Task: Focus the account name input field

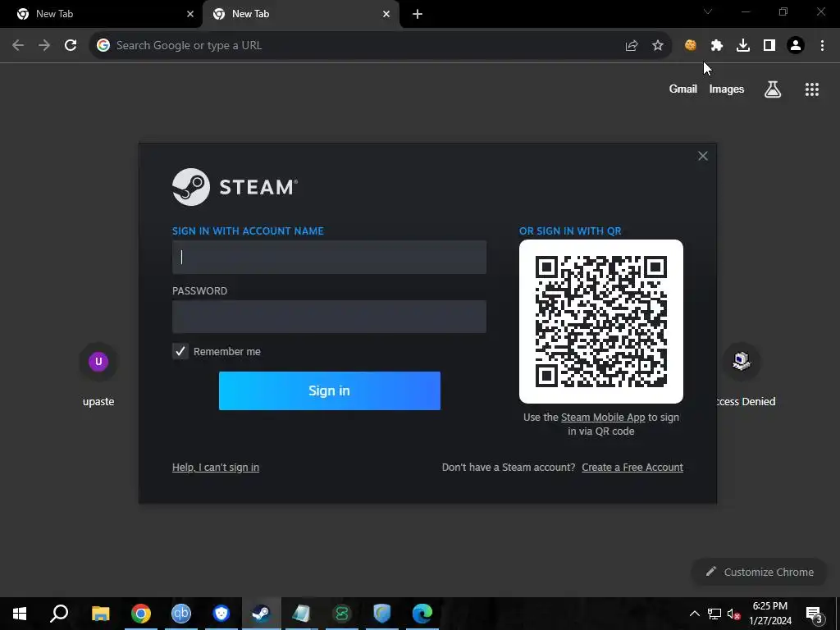Action: [329, 257]
